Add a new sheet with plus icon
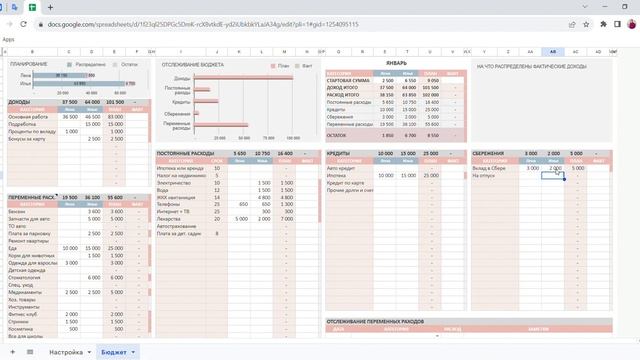The height and width of the screenshot is (360, 640). coord(13,352)
